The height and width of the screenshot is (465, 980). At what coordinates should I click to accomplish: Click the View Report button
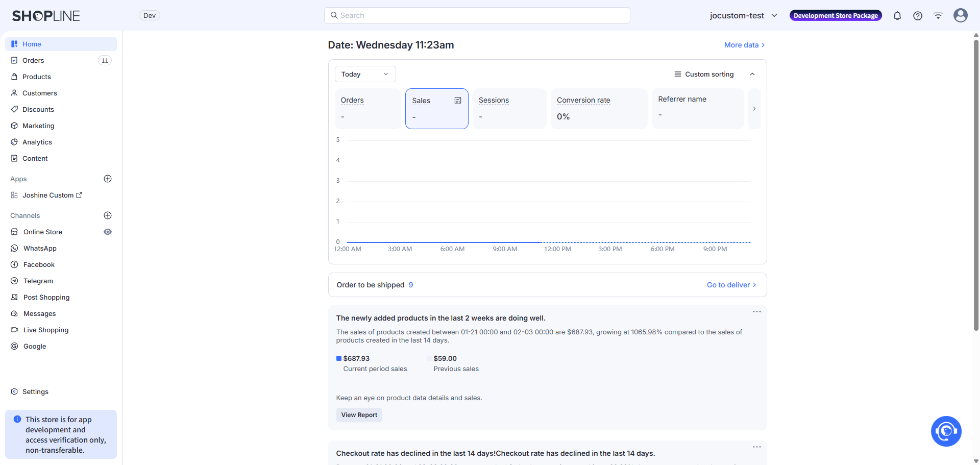(359, 415)
